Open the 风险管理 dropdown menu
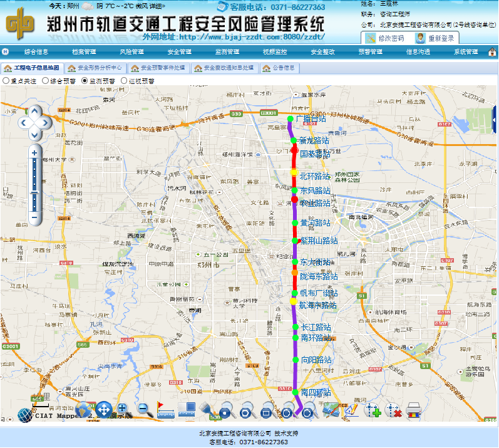 click(x=131, y=51)
